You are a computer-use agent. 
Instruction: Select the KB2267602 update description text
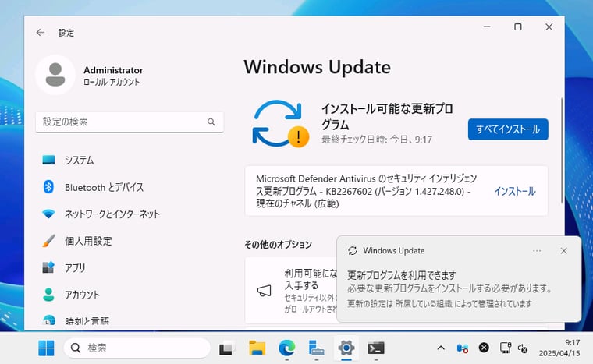(366, 191)
